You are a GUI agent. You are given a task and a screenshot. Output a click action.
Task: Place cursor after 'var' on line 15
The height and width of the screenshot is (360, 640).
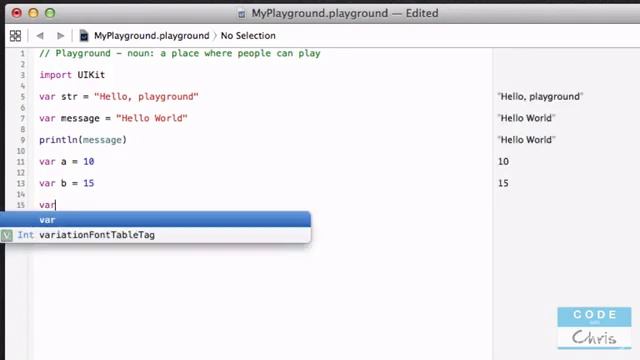tap(56, 205)
